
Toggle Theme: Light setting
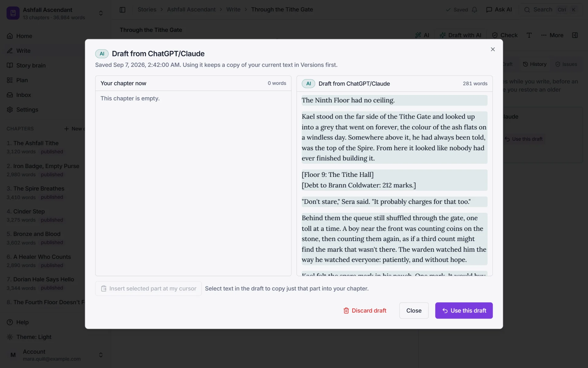(x=29, y=337)
